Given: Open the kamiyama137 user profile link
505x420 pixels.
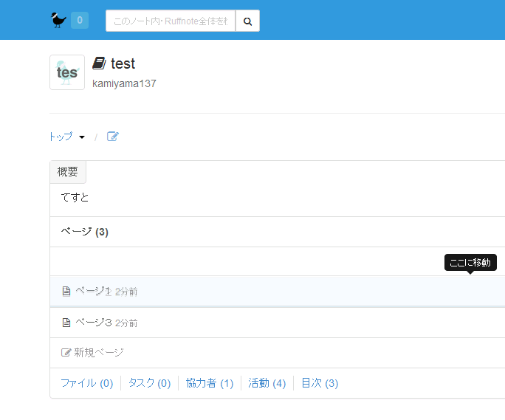Looking at the screenshot, I should click(124, 83).
